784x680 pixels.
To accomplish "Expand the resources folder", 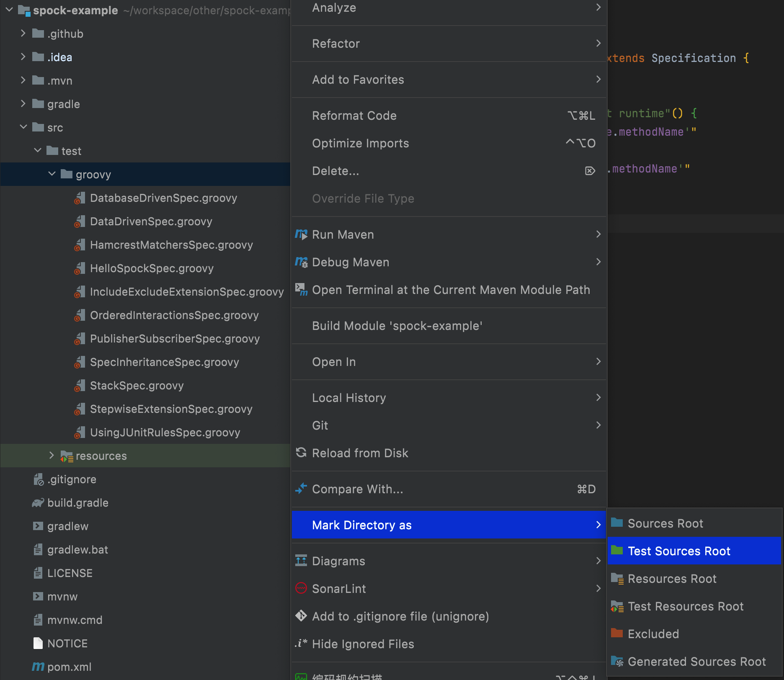I will point(52,455).
